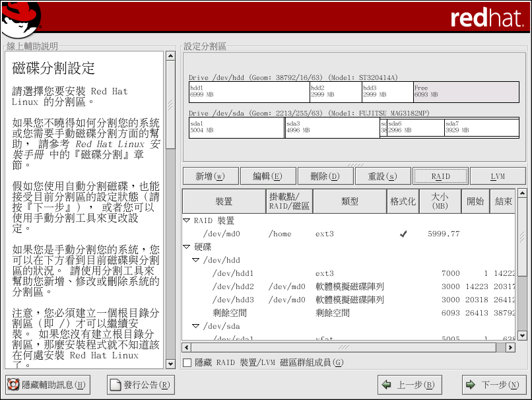Click the 類型 column header

click(349, 201)
